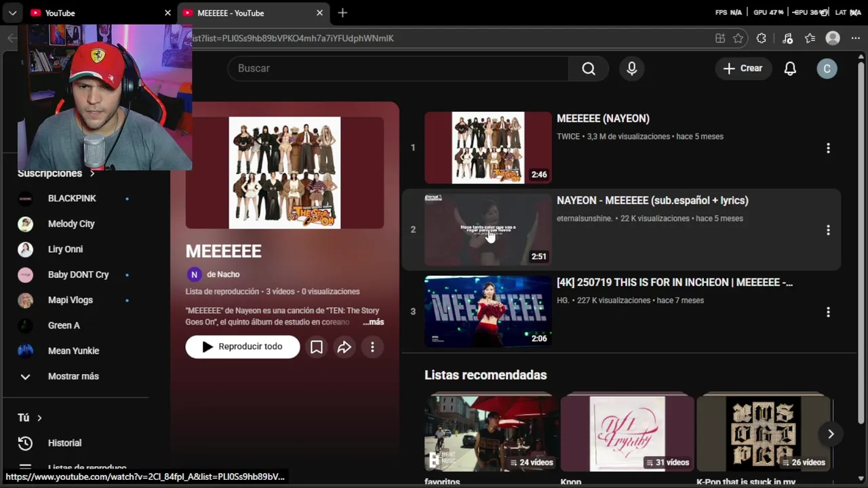Start voice search with the microphone icon
The width and height of the screenshot is (868, 488).
632,68
